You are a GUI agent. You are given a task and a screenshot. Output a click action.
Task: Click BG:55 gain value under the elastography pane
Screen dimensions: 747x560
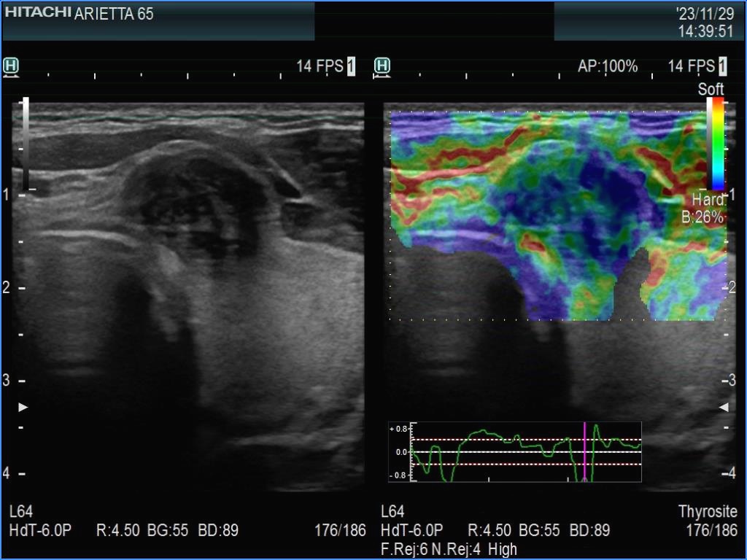pos(539,530)
